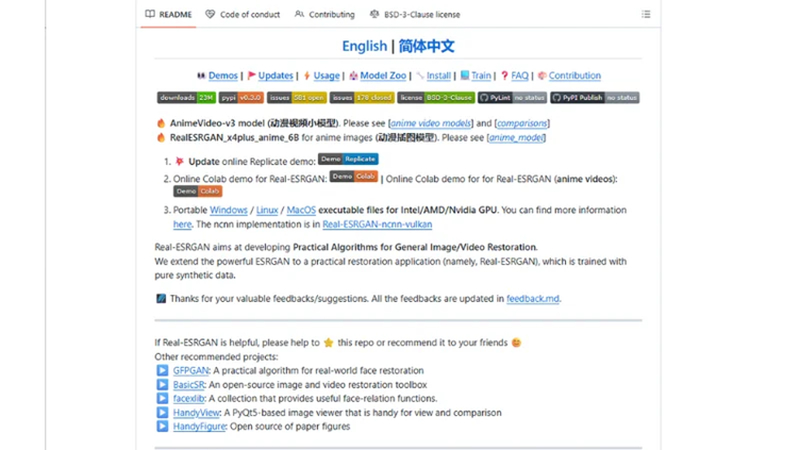Open the anime_model link

[x=516, y=137]
